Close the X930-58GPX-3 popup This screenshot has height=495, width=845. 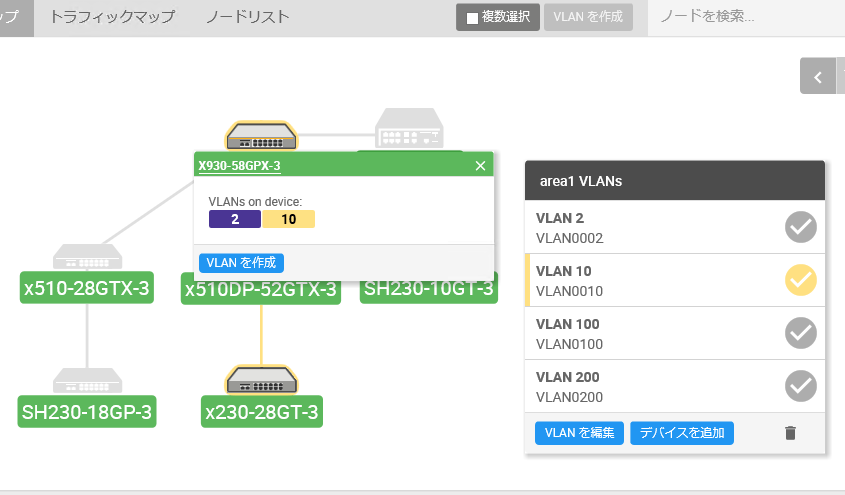pos(481,166)
